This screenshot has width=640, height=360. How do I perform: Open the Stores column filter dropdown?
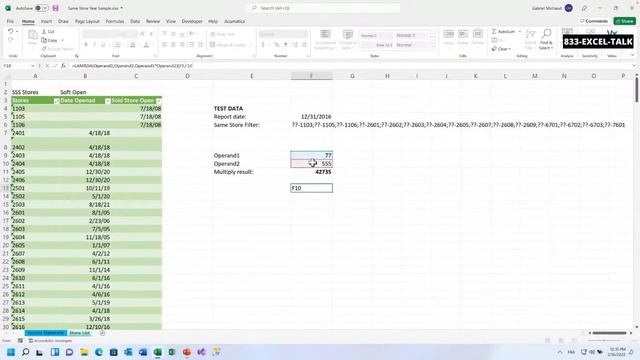pyautogui.click(x=56, y=101)
